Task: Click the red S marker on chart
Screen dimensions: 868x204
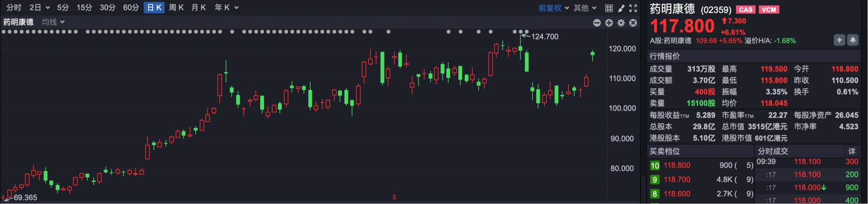Action: click(394, 197)
